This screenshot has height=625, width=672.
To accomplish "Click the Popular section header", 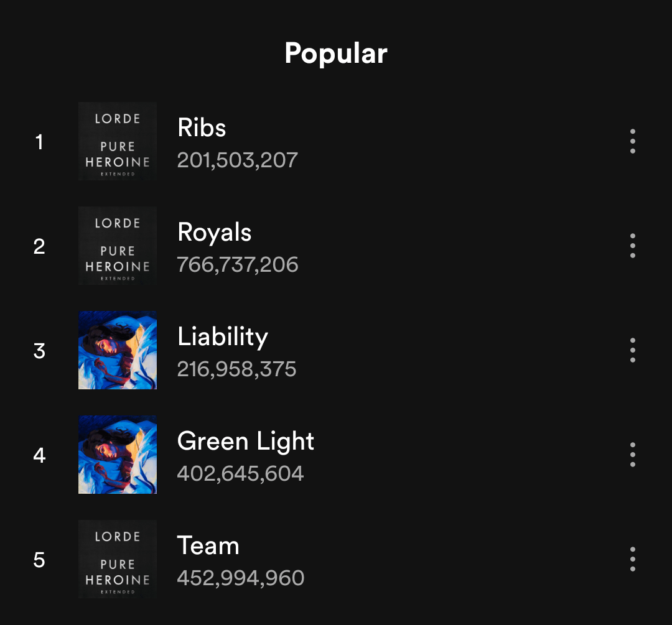I will [x=335, y=53].
